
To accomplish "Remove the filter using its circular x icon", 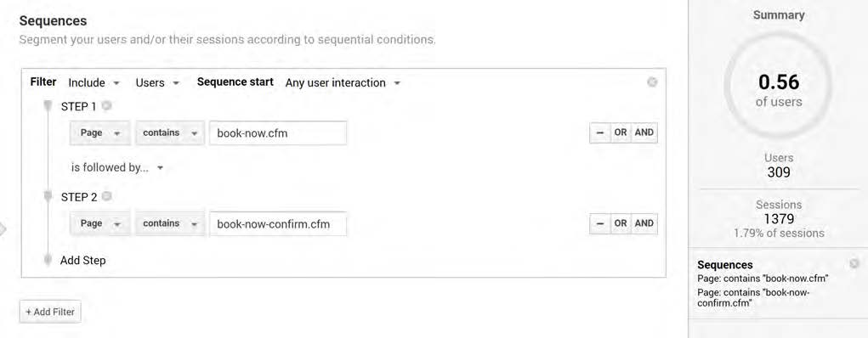I will 652,82.
